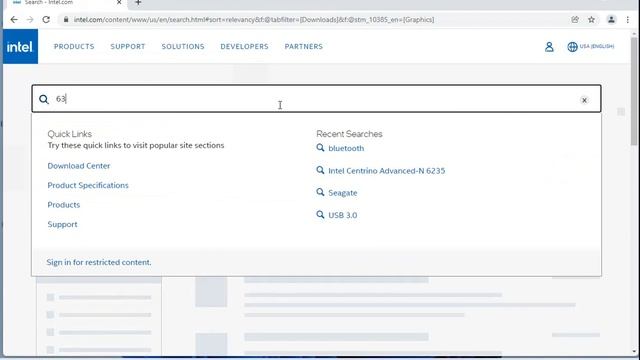The image size is (640, 360).
Task: Click the Intel logo
Action: pos(20,47)
